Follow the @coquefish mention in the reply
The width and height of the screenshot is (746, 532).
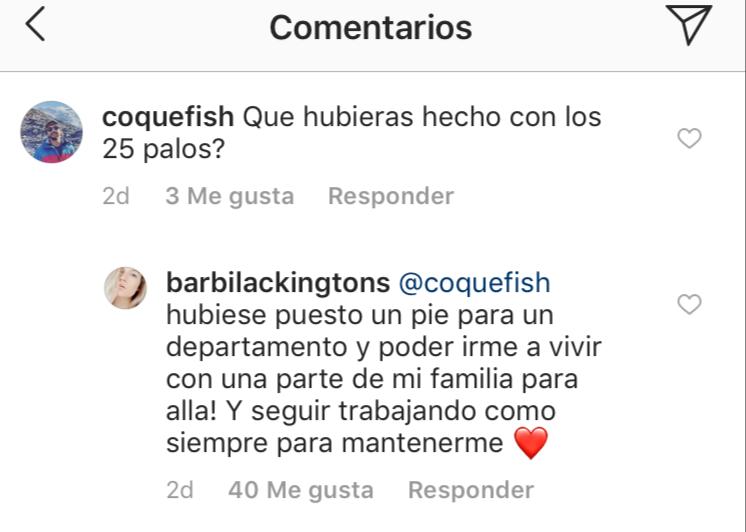point(474,283)
